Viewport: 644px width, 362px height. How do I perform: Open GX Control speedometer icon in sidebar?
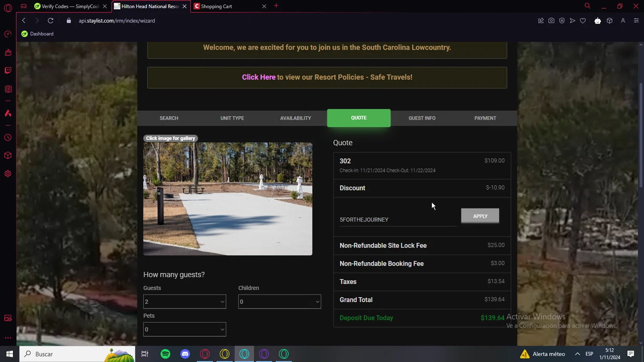click(x=8, y=34)
